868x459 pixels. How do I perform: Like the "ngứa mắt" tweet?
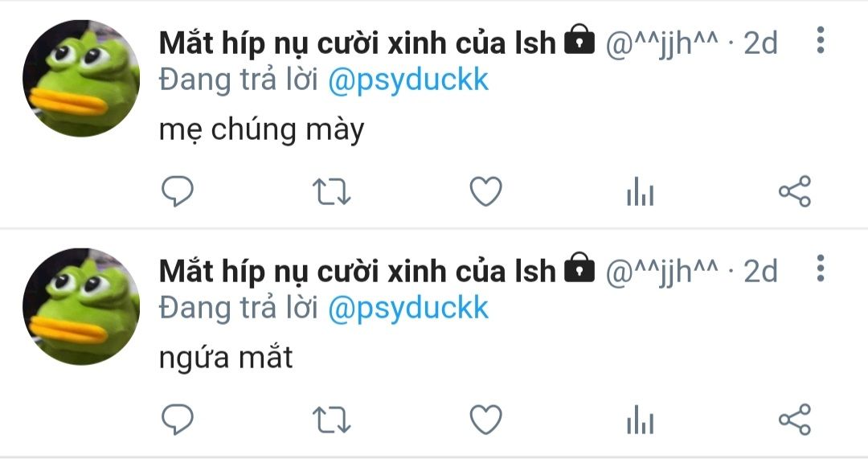485,420
